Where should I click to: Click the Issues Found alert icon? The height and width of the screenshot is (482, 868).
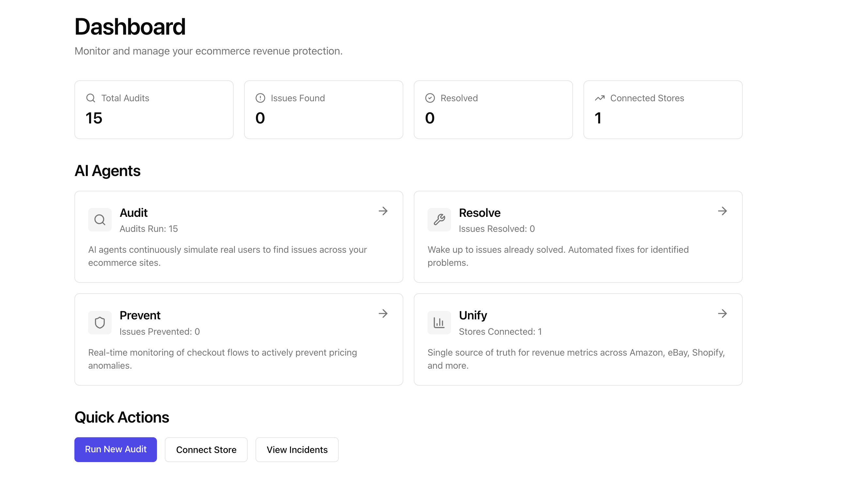coord(260,98)
